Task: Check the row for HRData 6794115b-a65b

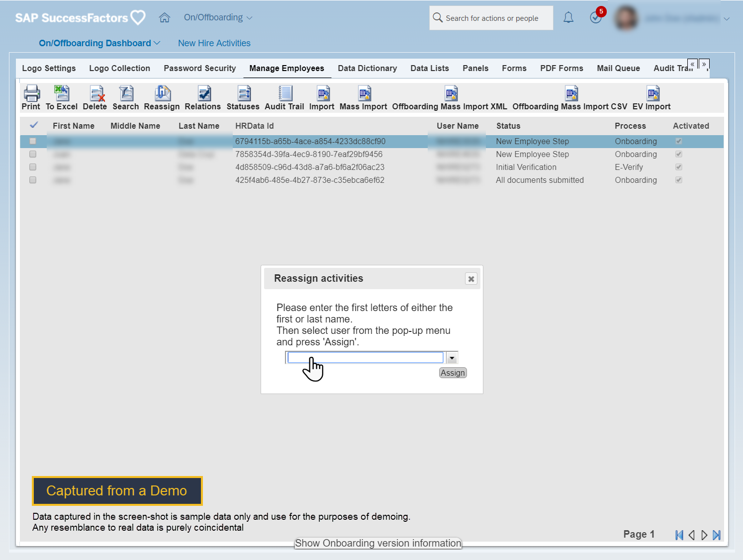Action: 33,141
